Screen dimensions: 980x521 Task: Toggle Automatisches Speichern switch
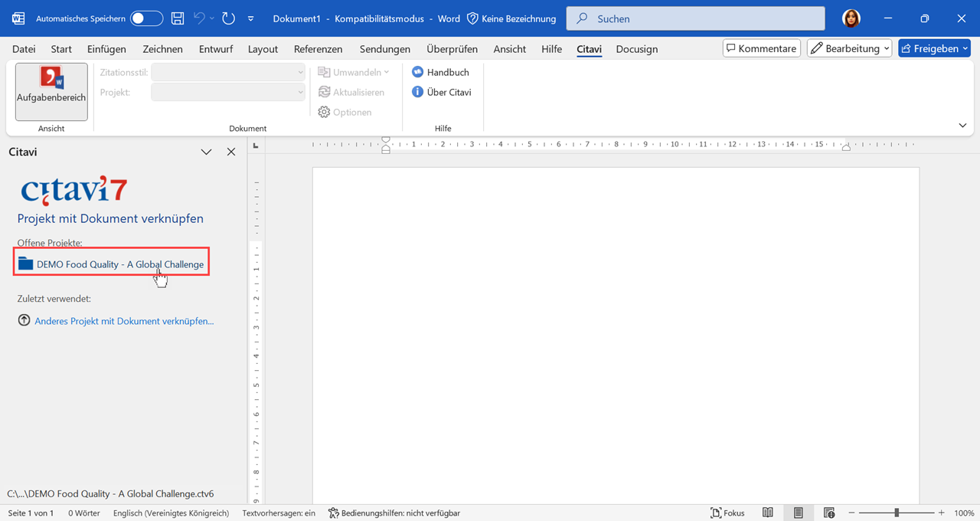(x=145, y=18)
